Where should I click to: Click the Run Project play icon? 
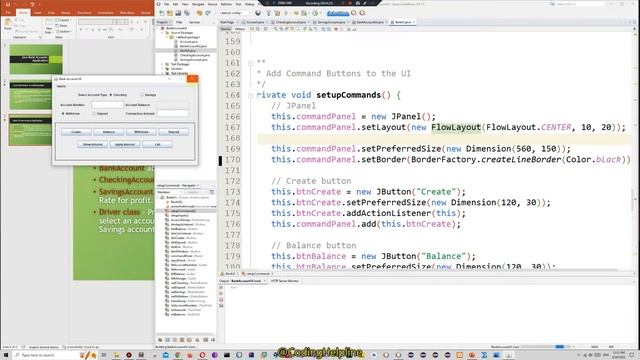tap(286, 13)
